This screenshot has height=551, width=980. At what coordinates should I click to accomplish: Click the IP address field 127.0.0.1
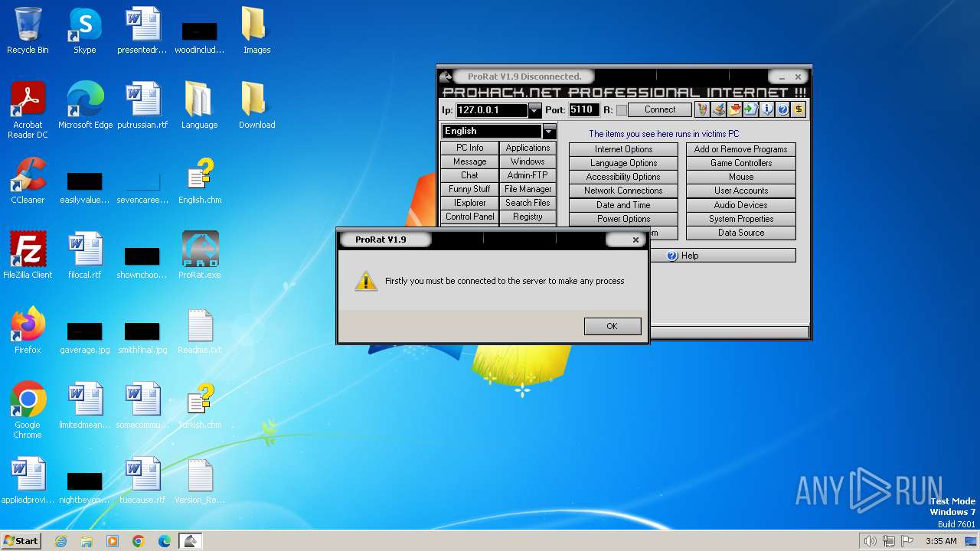[492, 110]
